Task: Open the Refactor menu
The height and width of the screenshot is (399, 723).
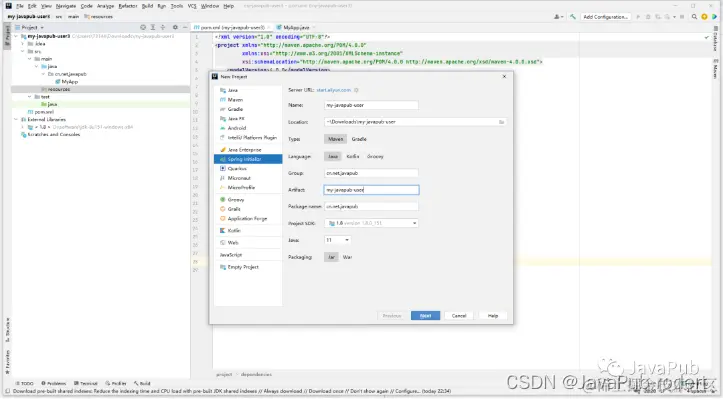Action: coord(128,6)
